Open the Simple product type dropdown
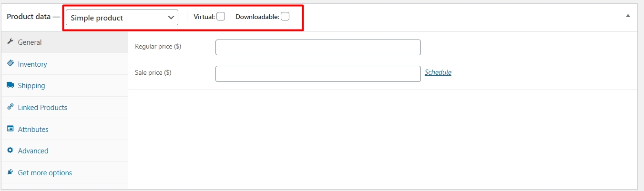644x191 pixels. (x=122, y=18)
